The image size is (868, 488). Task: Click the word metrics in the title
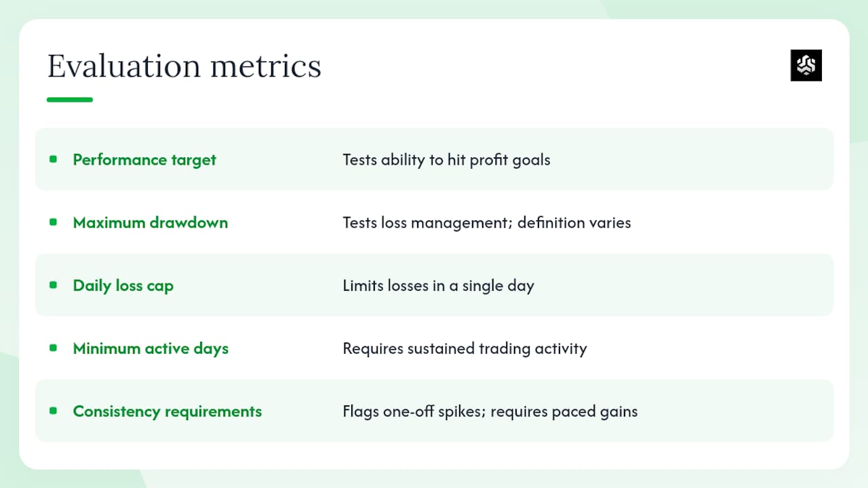click(x=266, y=66)
